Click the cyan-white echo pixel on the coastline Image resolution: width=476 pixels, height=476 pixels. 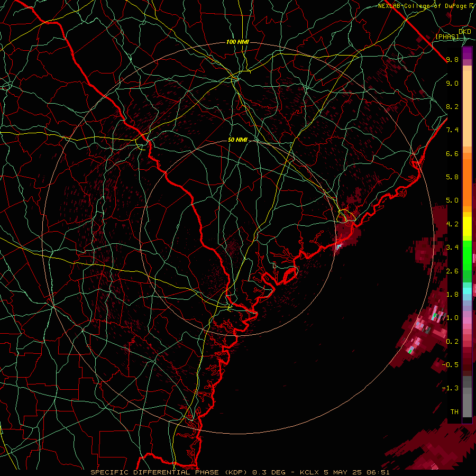[x=339, y=245]
